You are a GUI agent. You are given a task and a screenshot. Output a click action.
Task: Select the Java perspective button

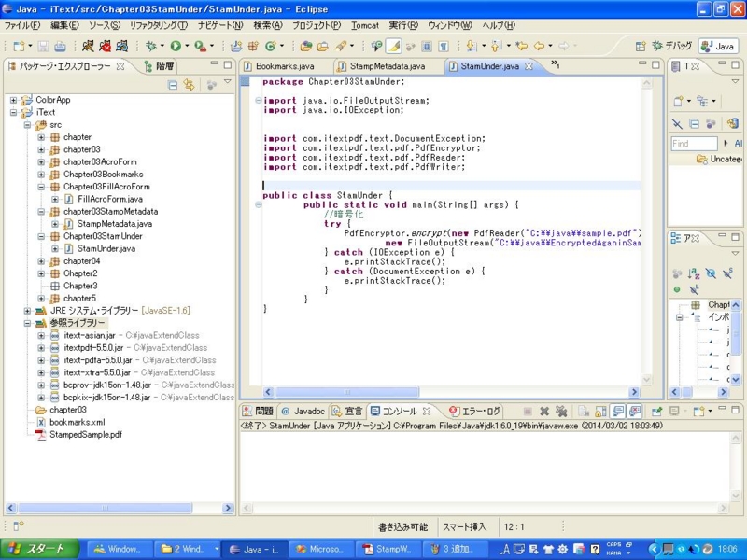click(x=718, y=46)
